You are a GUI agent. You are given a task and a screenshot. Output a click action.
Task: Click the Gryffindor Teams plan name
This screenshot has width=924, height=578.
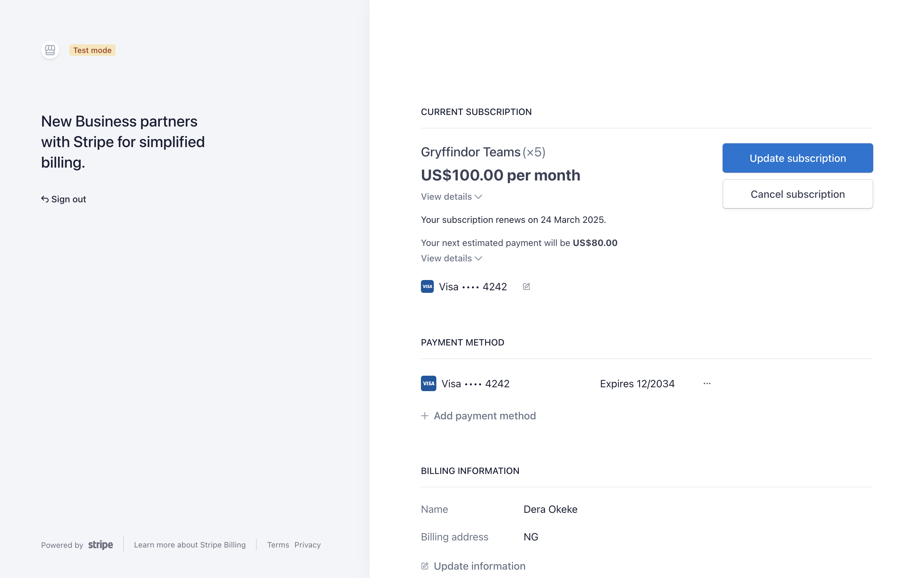470,152
